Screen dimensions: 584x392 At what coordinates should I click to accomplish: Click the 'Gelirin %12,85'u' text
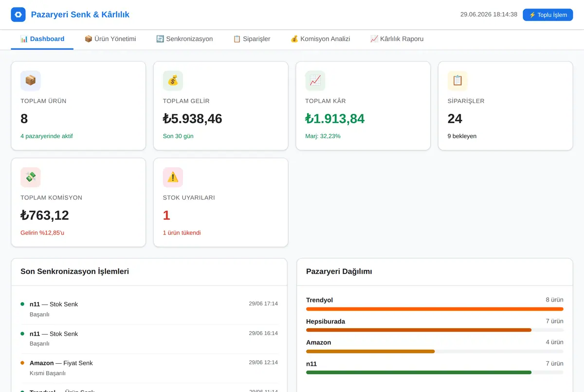[42, 232]
